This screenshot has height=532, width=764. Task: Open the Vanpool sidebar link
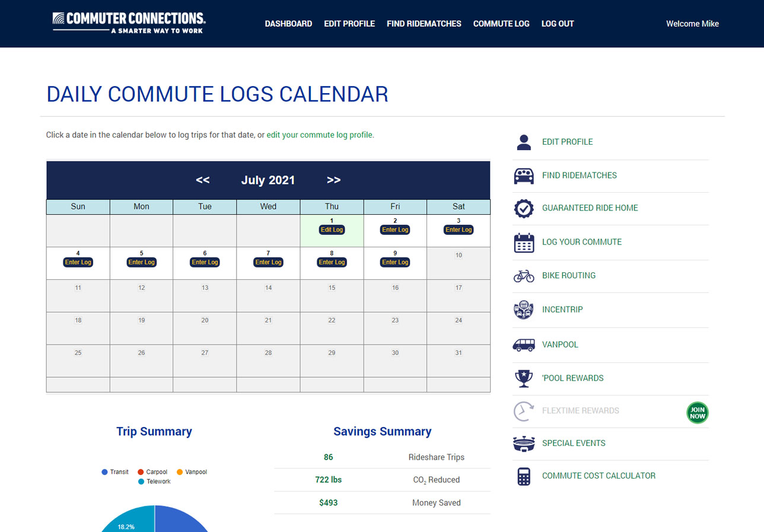tap(560, 344)
